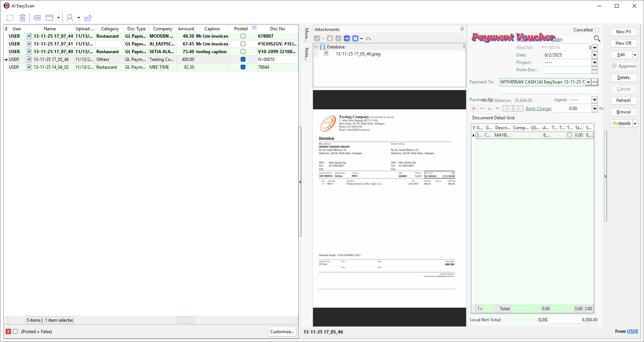Click the trash icon in the main toolbar
644x342 pixels.
[23, 18]
